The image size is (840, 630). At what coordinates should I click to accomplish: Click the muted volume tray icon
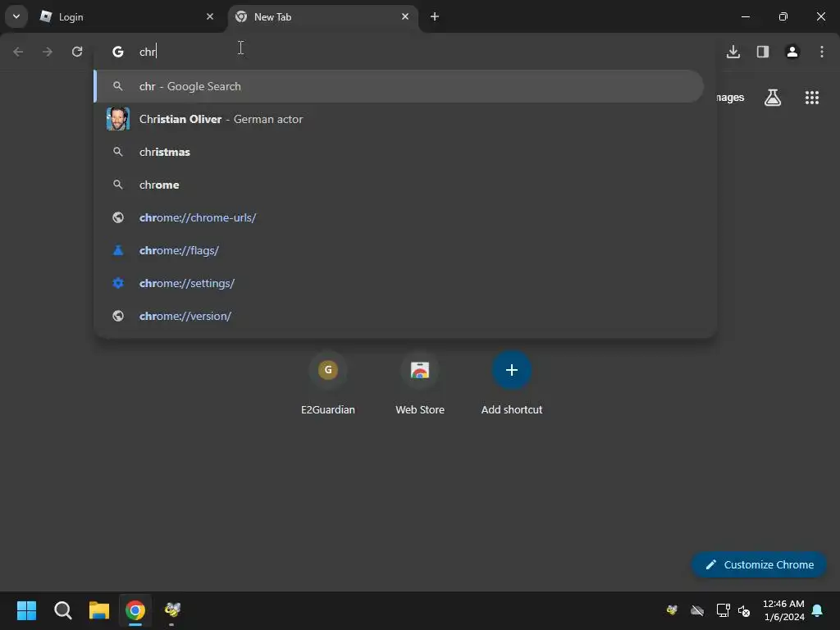pos(744,610)
